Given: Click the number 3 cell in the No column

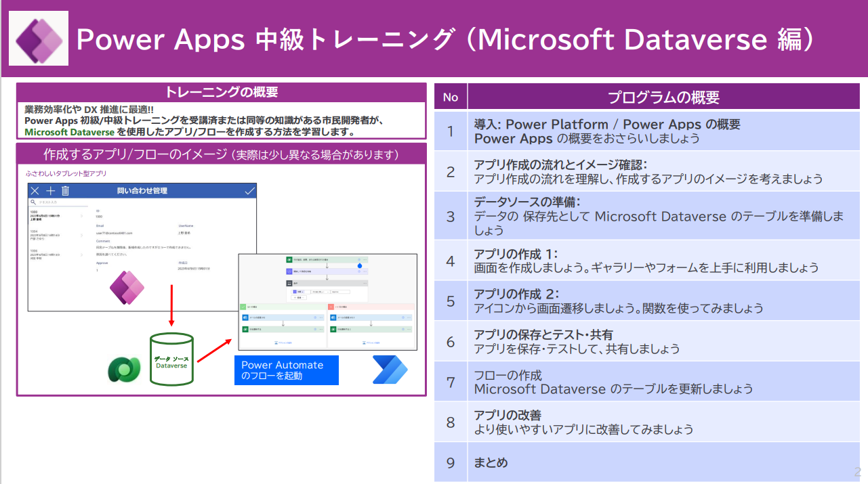Looking at the screenshot, I should pyautogui.click(x=450, y=216).
